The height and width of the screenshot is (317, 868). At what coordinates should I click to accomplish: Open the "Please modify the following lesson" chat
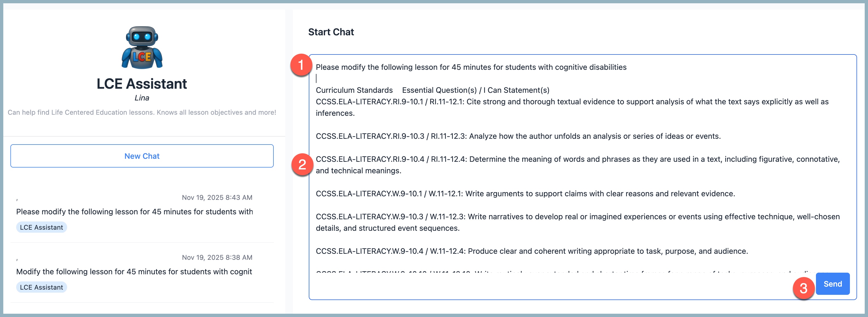(x=135, y=212)
